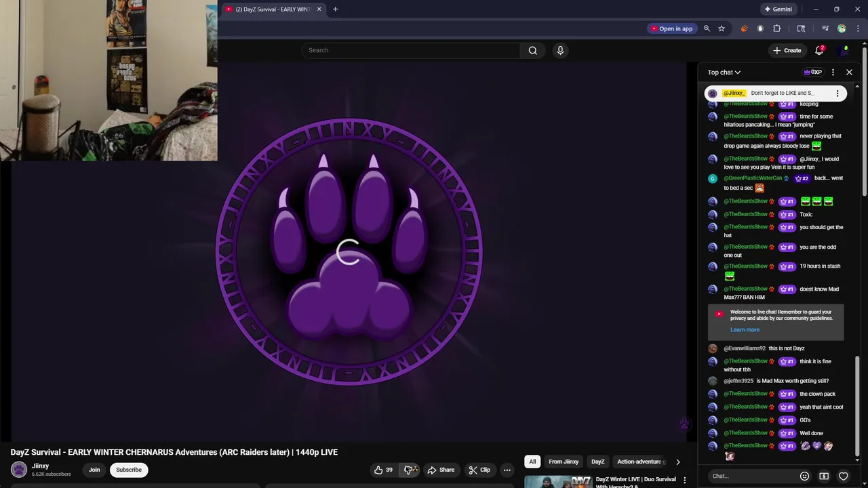Dislike the video with thumbs down

pyautogui.click(x=410, y=470)
